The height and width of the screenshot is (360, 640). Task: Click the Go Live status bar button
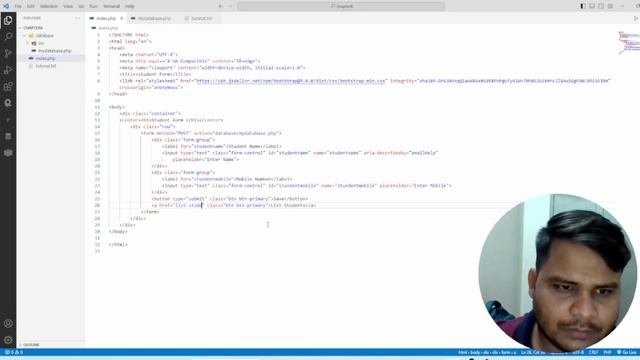click(627, 352)
